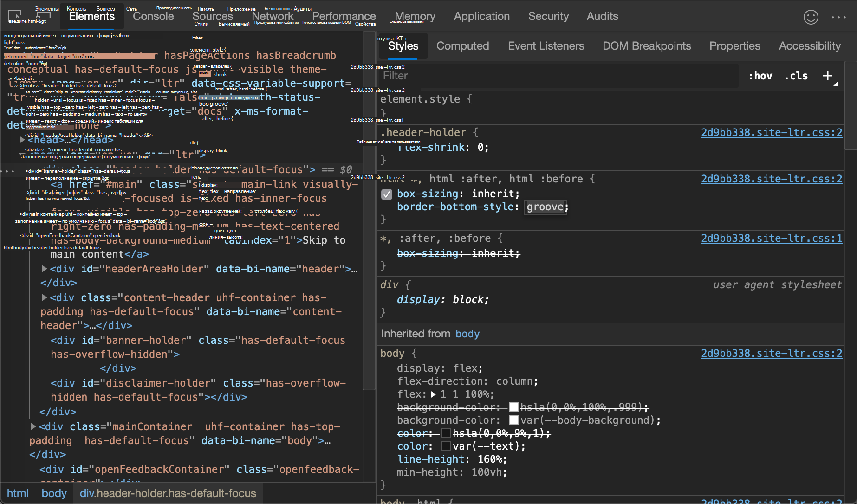Image resolution: width=857 pixels, height=504 pixels.
Task: Open the Network panel tab
Action: point(273,16)
